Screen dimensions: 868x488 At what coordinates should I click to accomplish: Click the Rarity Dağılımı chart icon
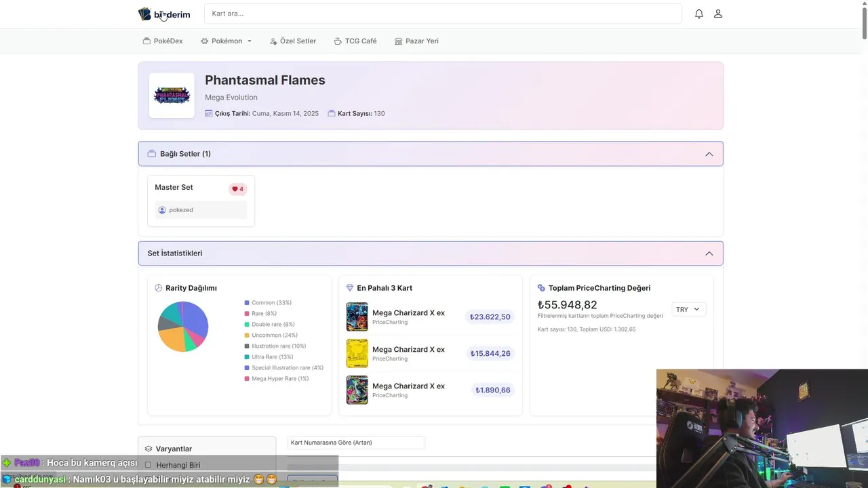[159, 288]
